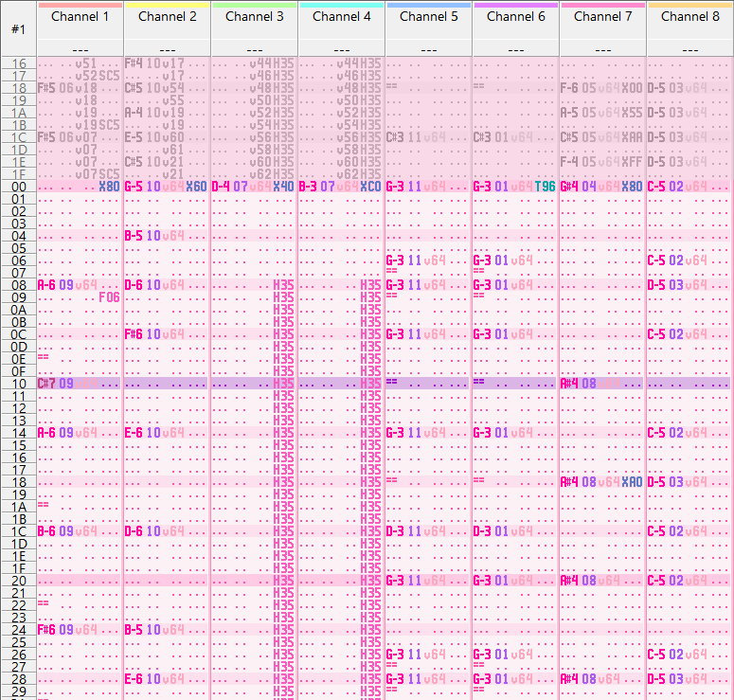The image size is (734, 700).
Task: Click the T96 tempo effect in Channel 6
Action: 545,187
